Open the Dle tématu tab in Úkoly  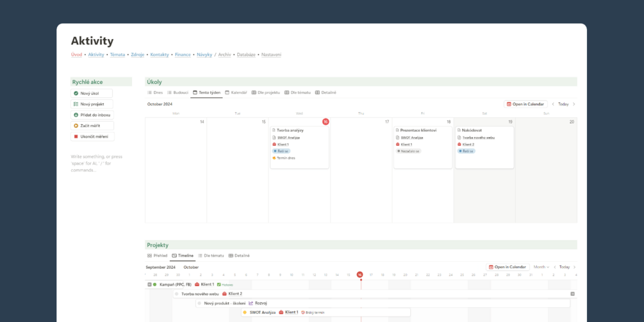tap(298, 93)
